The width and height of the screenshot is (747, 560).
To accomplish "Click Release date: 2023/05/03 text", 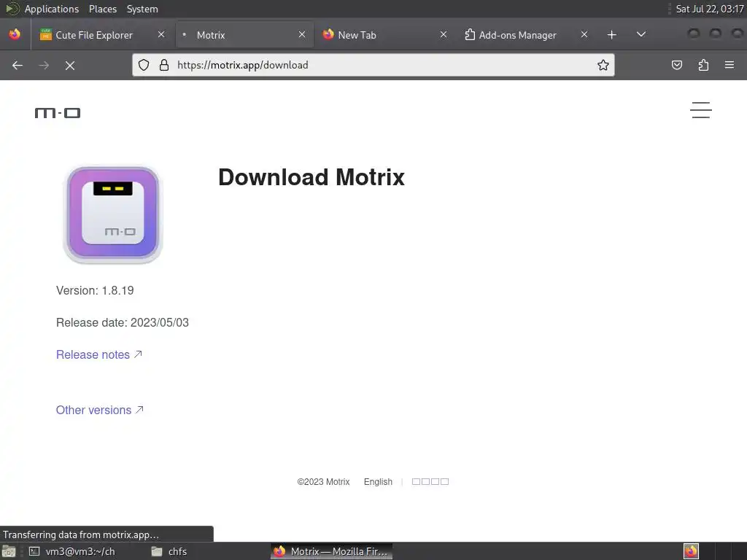I will pyautogui.click(x=123, y=323).
